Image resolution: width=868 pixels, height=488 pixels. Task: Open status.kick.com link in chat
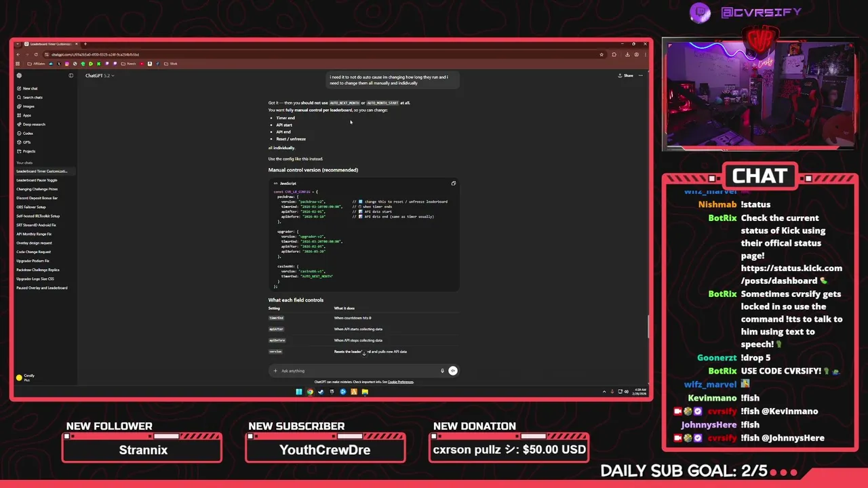(x=791, y=274)
